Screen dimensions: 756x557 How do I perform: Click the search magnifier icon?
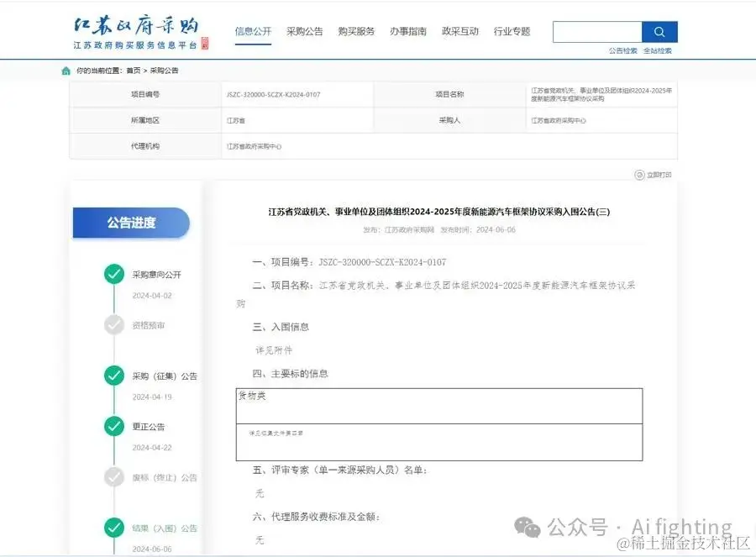pos(659,31)
